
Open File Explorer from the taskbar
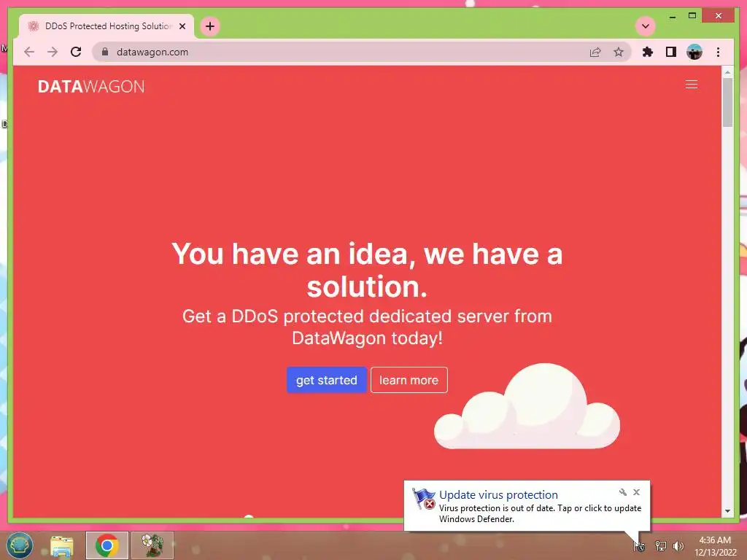(x=62, y=545)
